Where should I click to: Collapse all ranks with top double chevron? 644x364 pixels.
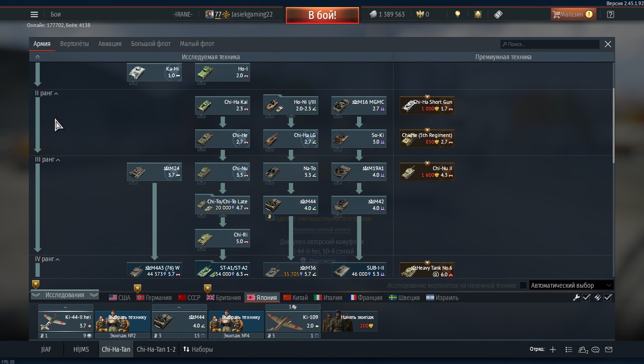pyautogui.click(x=37, y=57)
